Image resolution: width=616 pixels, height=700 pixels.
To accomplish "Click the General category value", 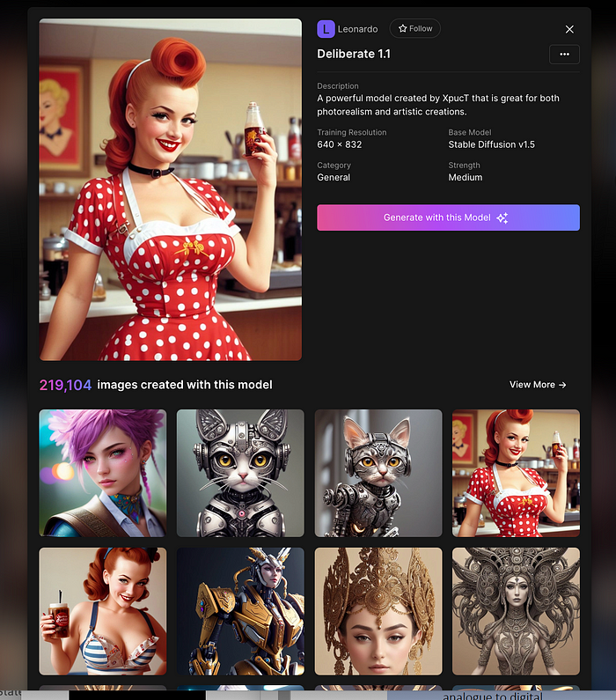I will [x=334, y=177].
